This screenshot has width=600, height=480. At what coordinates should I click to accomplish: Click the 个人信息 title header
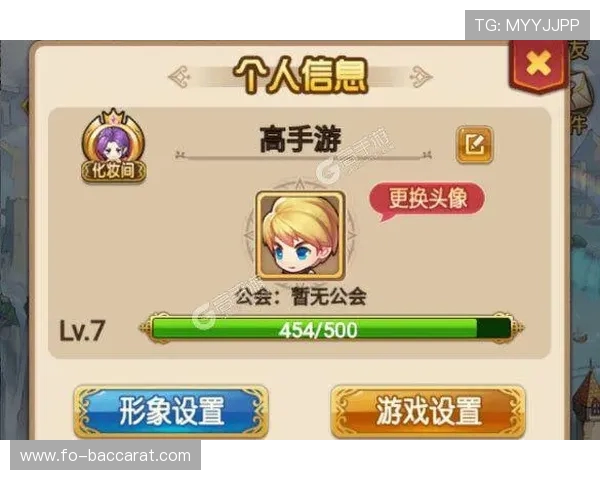(x=300, y=76)
